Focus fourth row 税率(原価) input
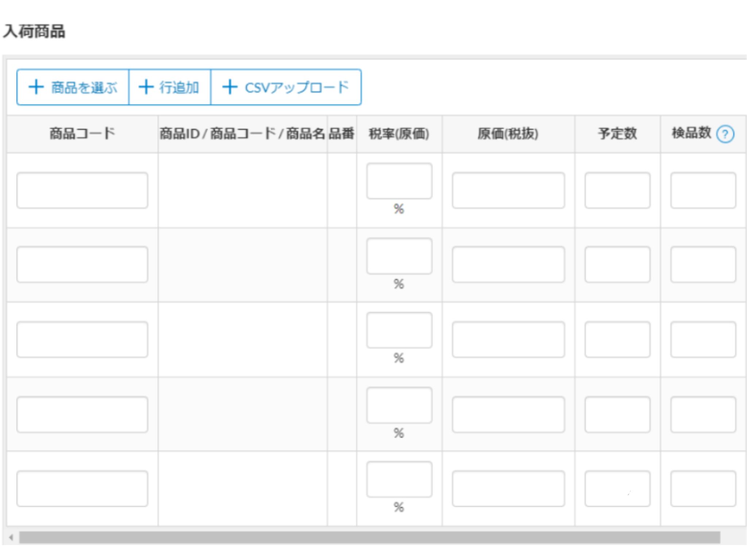The width and height of the screenshot is (747, 560). click(399, 405)
